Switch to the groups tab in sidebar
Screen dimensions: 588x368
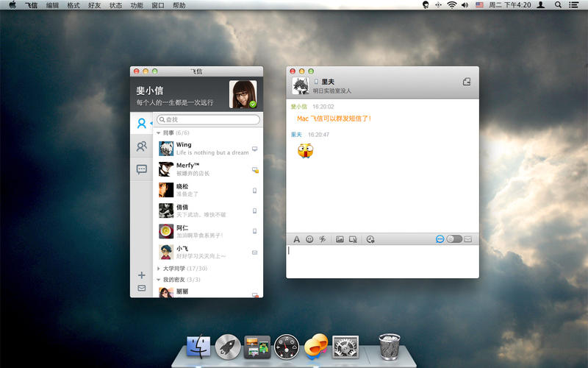(141, 146)
